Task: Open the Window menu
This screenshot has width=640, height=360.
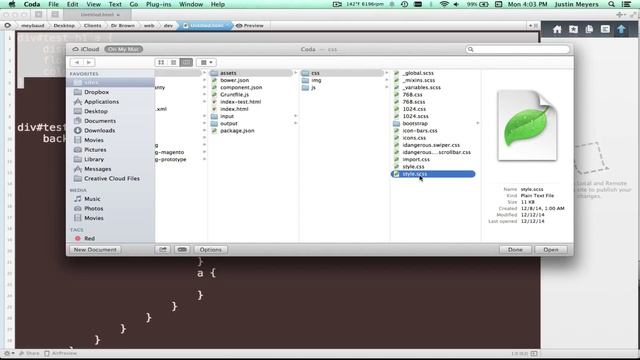Action: coord(191,4)
